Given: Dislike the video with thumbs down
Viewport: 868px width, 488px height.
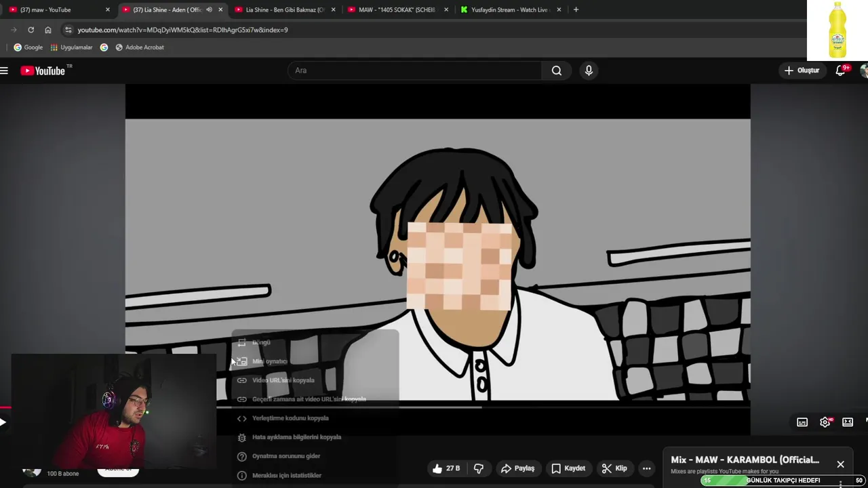Looking at the screenshot, I should coord(479,468).
